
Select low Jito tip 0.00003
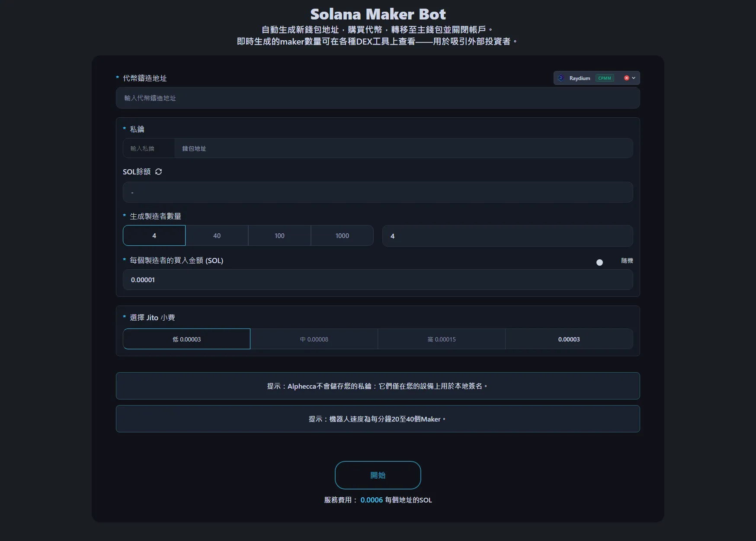(186, 339)
